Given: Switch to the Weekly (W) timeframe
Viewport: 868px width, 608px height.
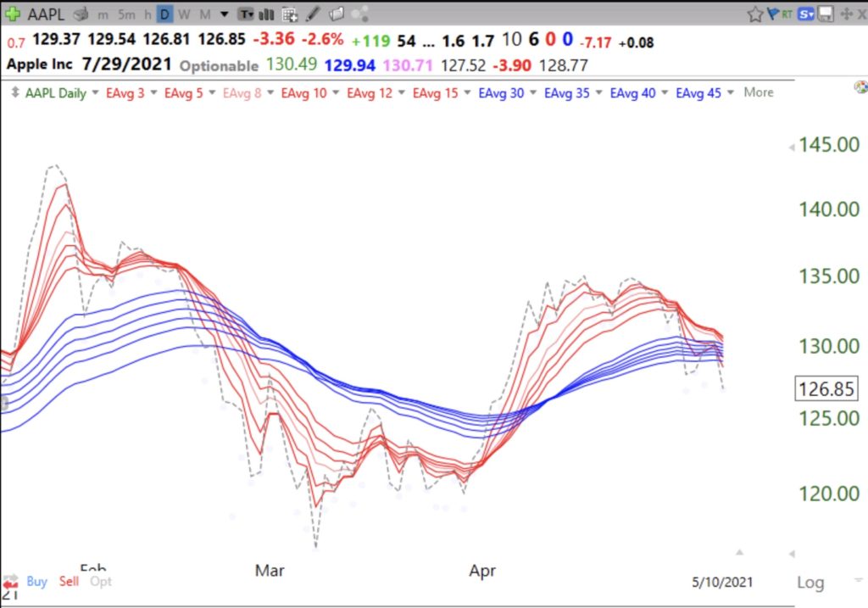Looking at the screenshot, I should pyautogui.click(x=184, y=14).
